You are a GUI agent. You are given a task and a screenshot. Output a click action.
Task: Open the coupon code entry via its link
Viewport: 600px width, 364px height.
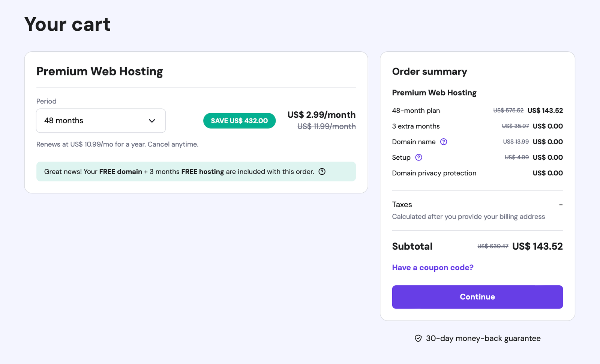[432, 267]
